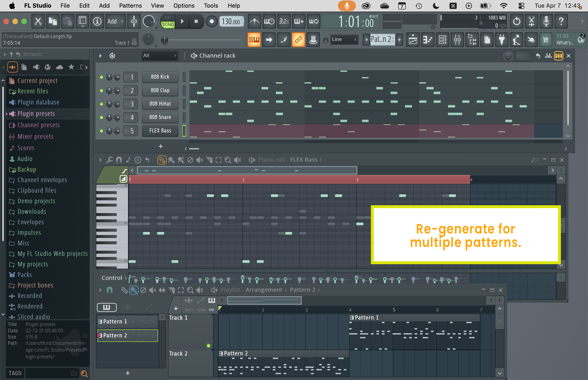Select the Mute tool in Piano roll
This screenshot has height=380, width=588.
pos(199,160)
